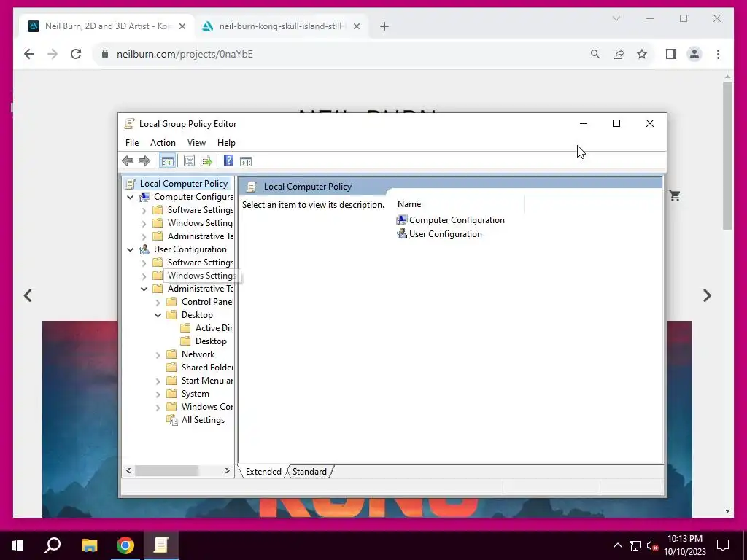747x560 pixels.
Task: Select User Configuration icon in the right pane
Action: tap(402, 234)
